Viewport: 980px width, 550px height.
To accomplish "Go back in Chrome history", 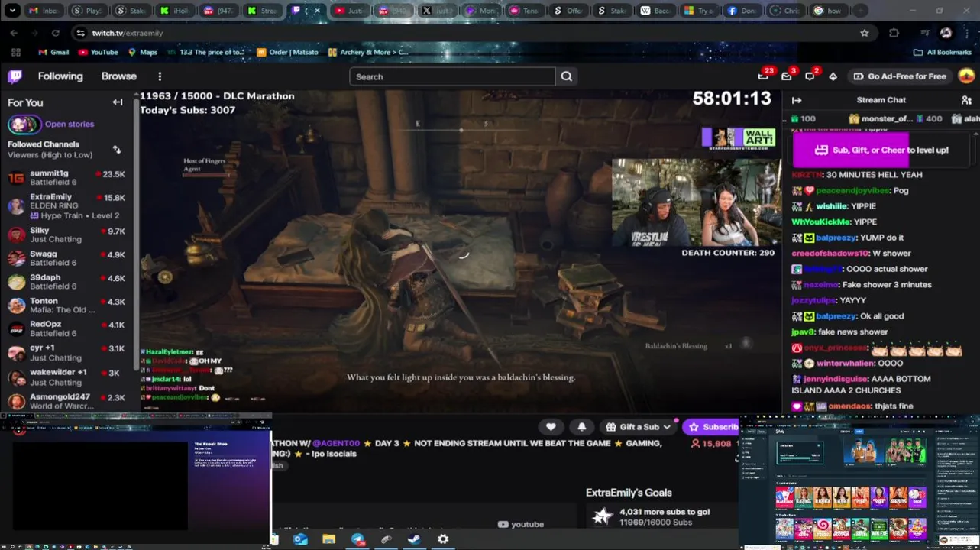I will click(x=14, y=33).
